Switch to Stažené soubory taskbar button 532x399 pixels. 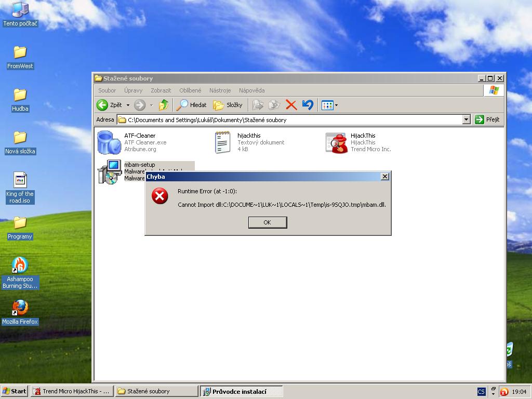tap(156, 391)
